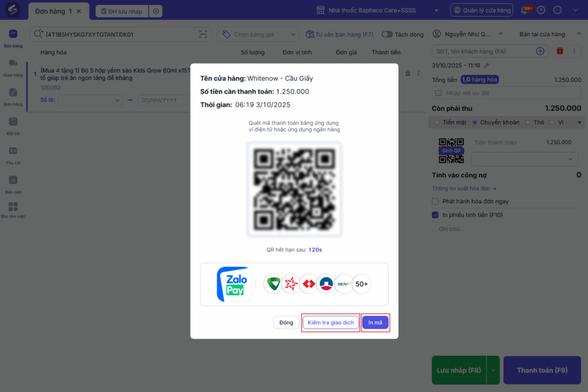588x392 pixels.
Task: Select Chuyển khoản payment method
Action: tap(474, 122)
